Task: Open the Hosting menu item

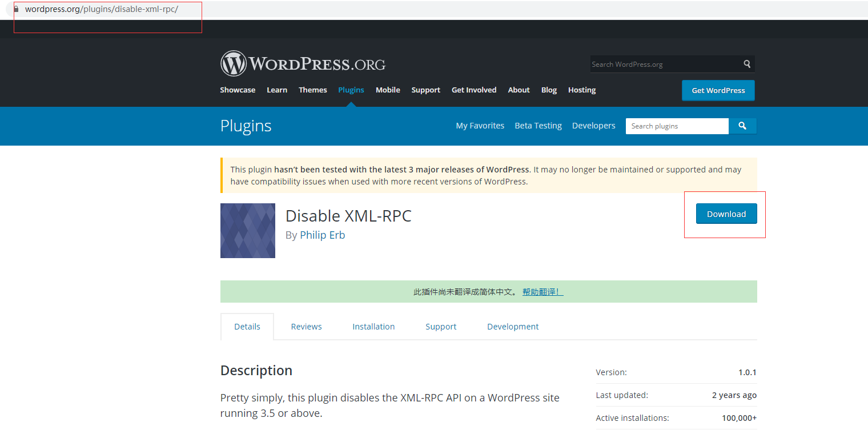Action: click(x=582, y=90)
